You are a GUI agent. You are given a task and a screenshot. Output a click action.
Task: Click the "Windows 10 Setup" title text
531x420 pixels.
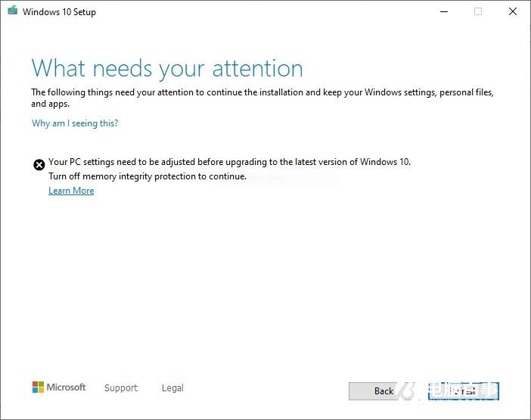click(x=59, y=12)
